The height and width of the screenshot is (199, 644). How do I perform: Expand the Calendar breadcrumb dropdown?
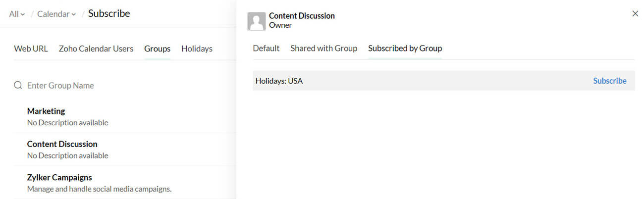pyautogui.click(x=56, y=14)
